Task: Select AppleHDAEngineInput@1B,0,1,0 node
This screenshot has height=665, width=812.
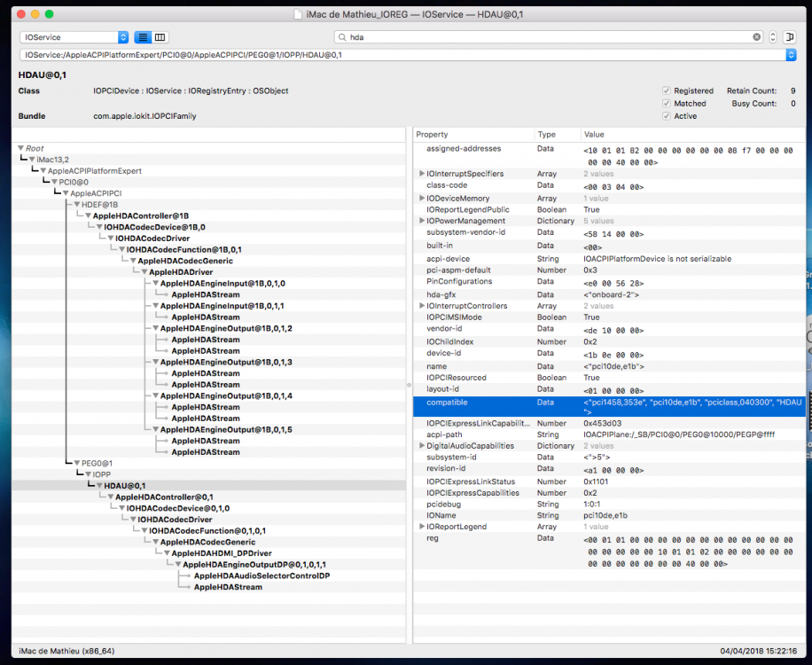Action: coord(223,284)
